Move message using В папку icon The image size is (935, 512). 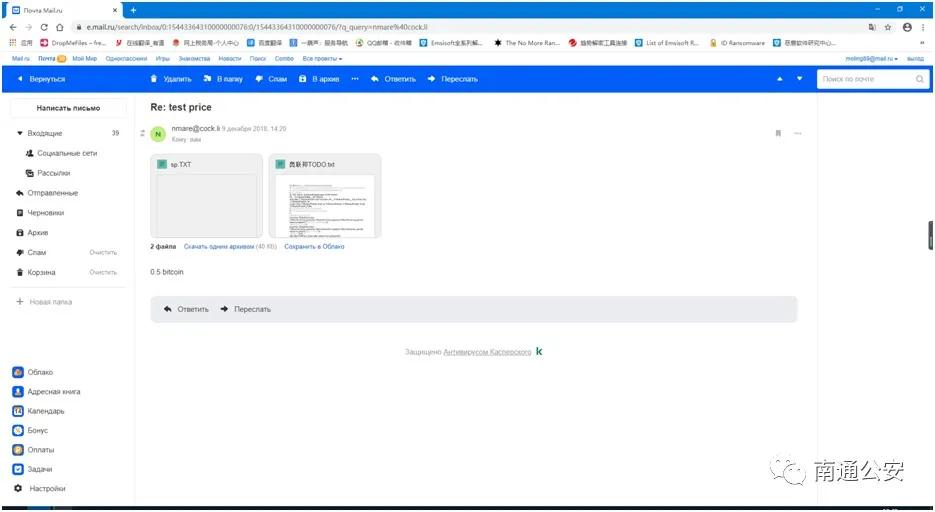coord(207,79)
